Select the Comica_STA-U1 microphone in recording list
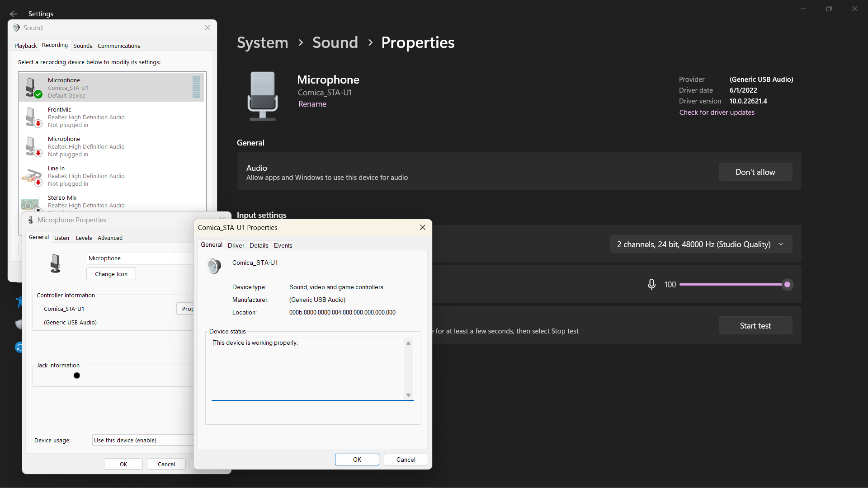This screenshot has width=868, height=488. (111, 87)
